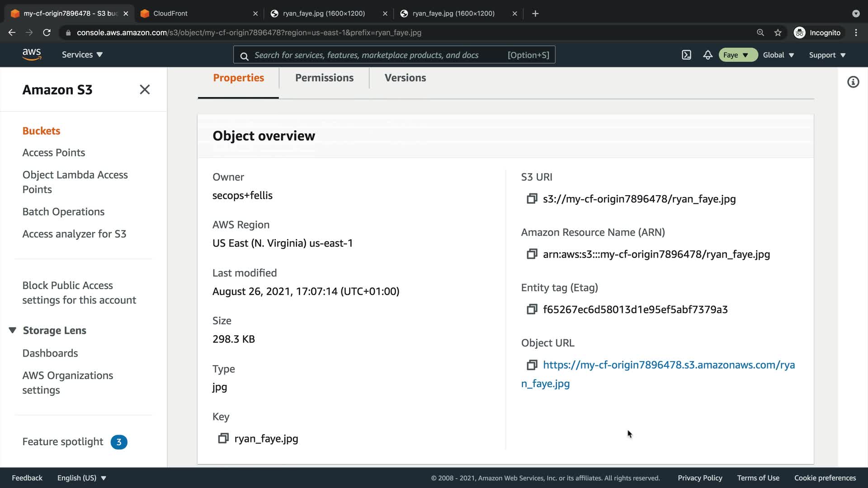Copy the object Key ryan_faye.jpg
This screenshot has width=868, height=488.
(223, 438)
